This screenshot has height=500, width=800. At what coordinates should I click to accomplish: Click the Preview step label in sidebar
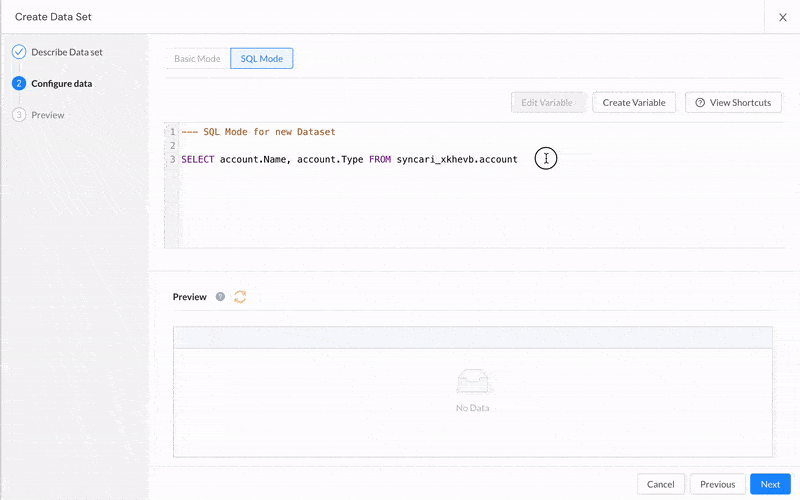(48, 115)
